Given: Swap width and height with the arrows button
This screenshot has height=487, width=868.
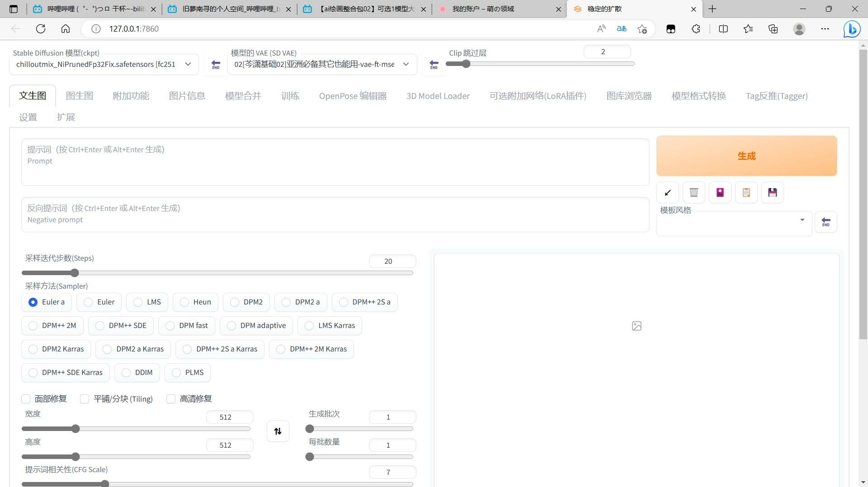Looking at the screenshot, I should pyautogui.click(x=278, y=431).
